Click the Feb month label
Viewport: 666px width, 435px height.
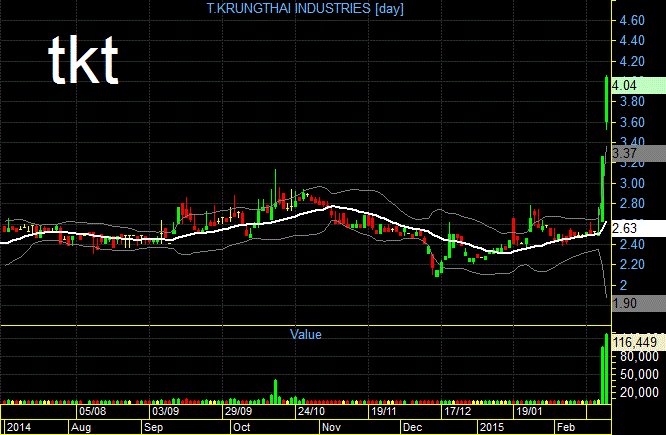click(566, 427)
